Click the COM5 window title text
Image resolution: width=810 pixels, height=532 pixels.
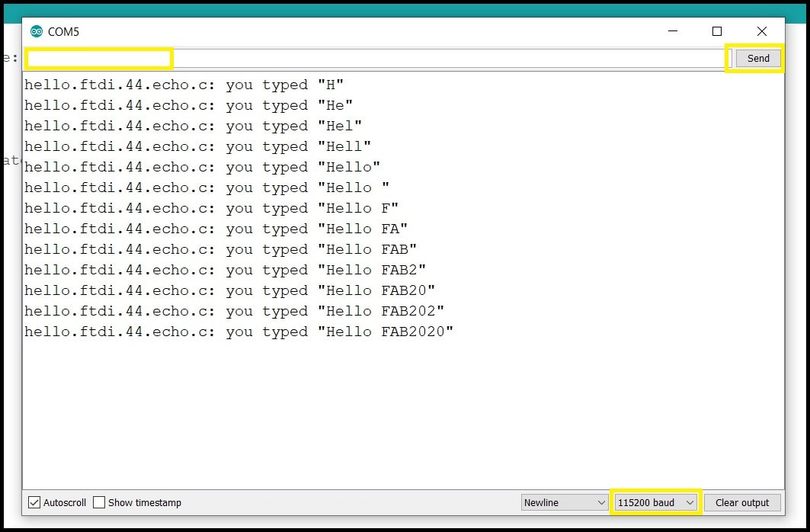63,31
